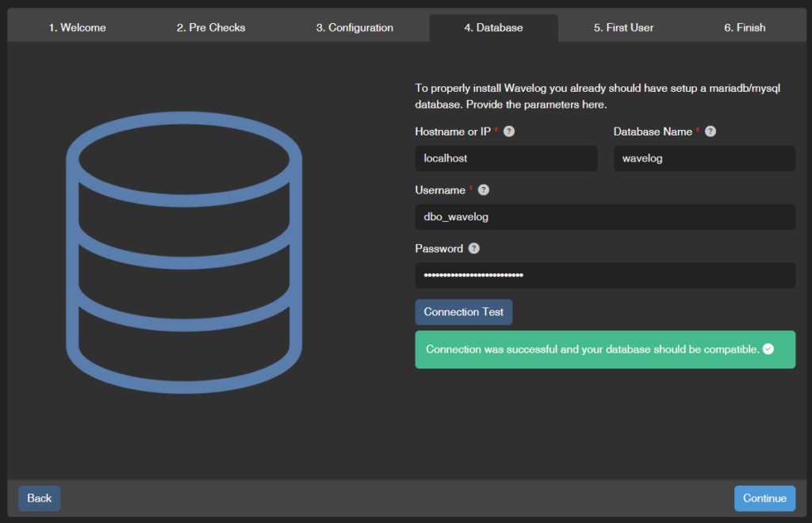Show the Username help tooltip icon
The image size is (812, 523).
coord(483,190)
